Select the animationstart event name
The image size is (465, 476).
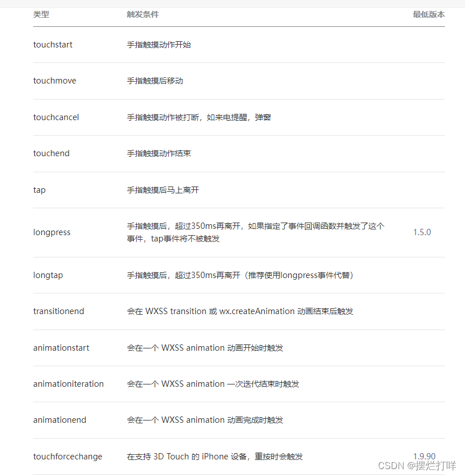click(x=61, y=348)
